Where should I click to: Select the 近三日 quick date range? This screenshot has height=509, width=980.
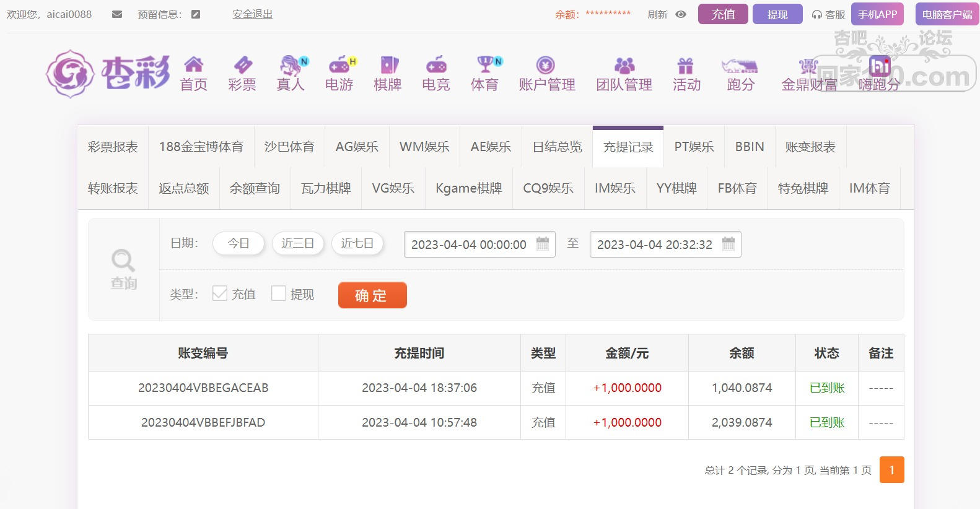coord(298,243)
